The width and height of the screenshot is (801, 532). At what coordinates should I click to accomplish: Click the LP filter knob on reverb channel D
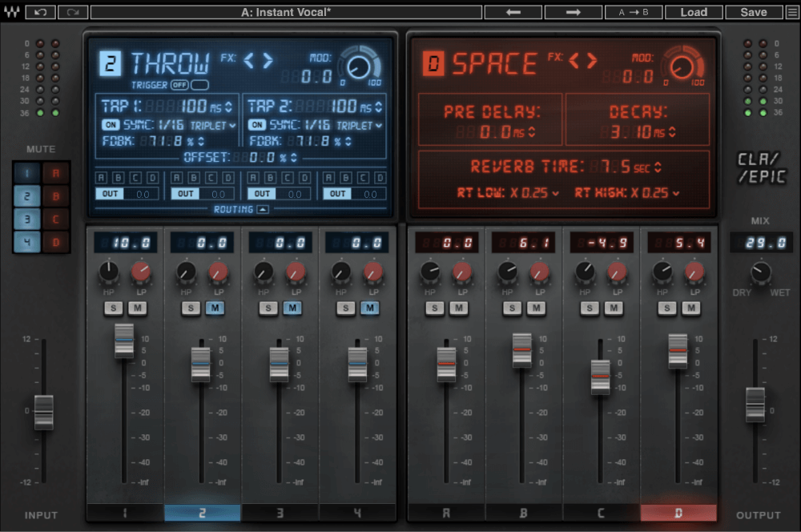[x=694, y=272]
